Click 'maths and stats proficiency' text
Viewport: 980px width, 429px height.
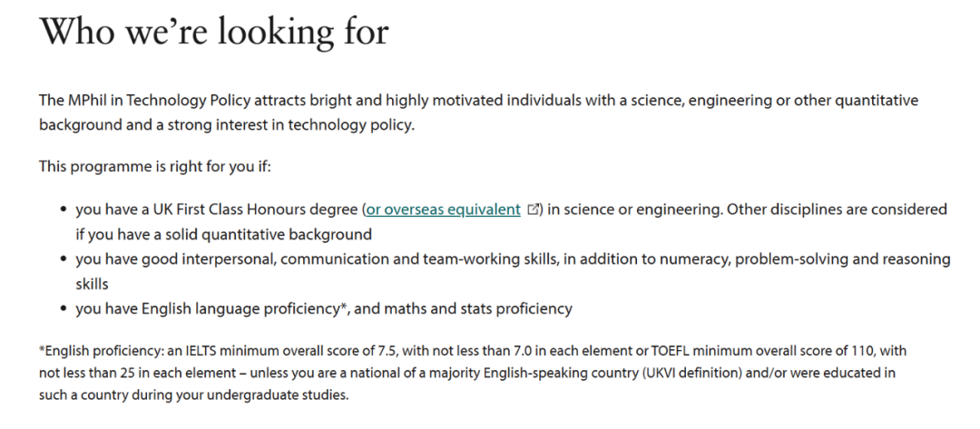(481, 308)
